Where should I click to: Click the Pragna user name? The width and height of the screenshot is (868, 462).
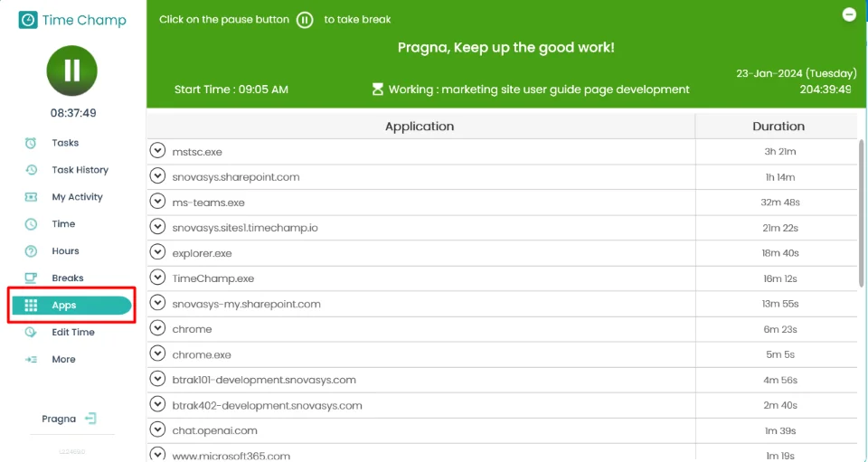(59, 419)
